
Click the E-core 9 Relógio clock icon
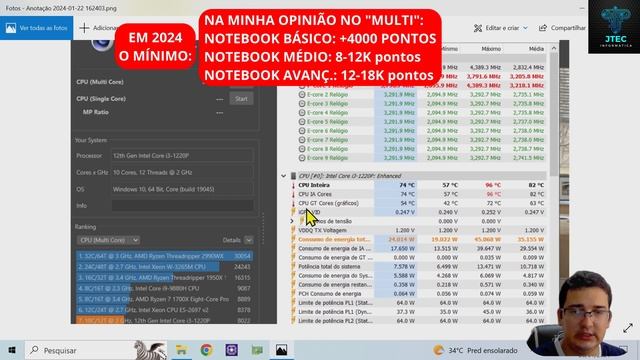(302, 158)
